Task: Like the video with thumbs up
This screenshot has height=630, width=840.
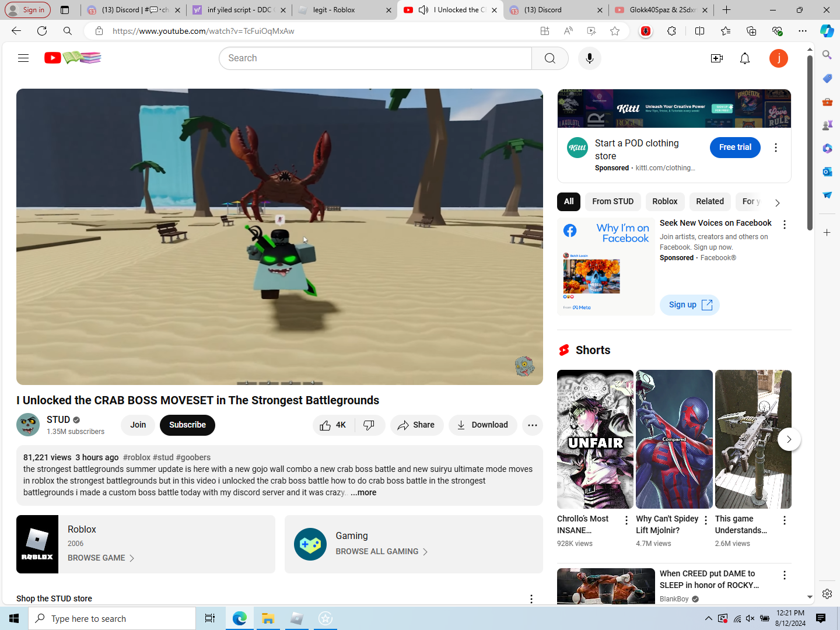Action: (x=333, y=425)
